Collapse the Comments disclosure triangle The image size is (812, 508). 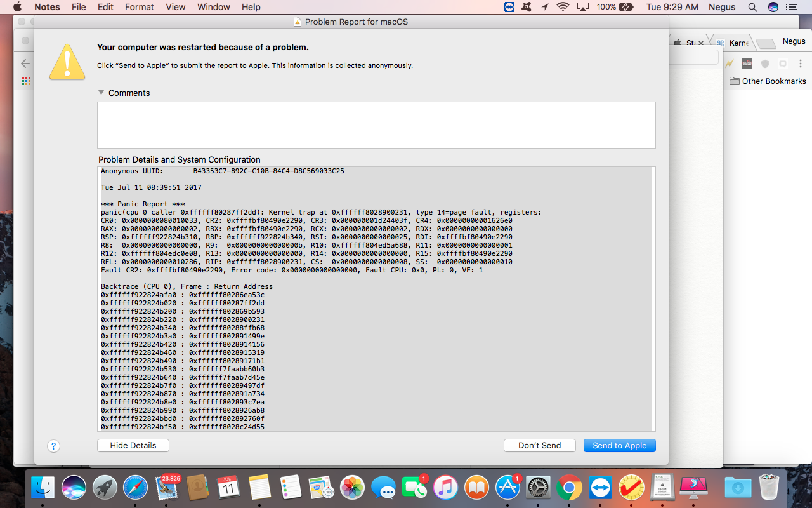click(101, 93)
